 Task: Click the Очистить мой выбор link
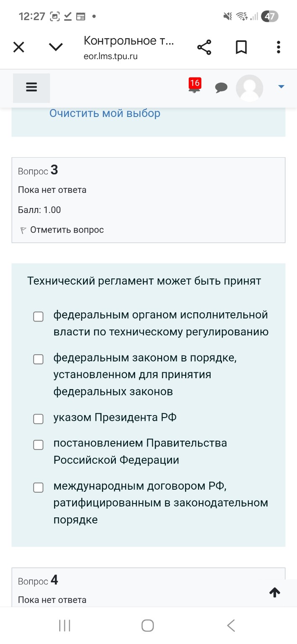[104, 113]
